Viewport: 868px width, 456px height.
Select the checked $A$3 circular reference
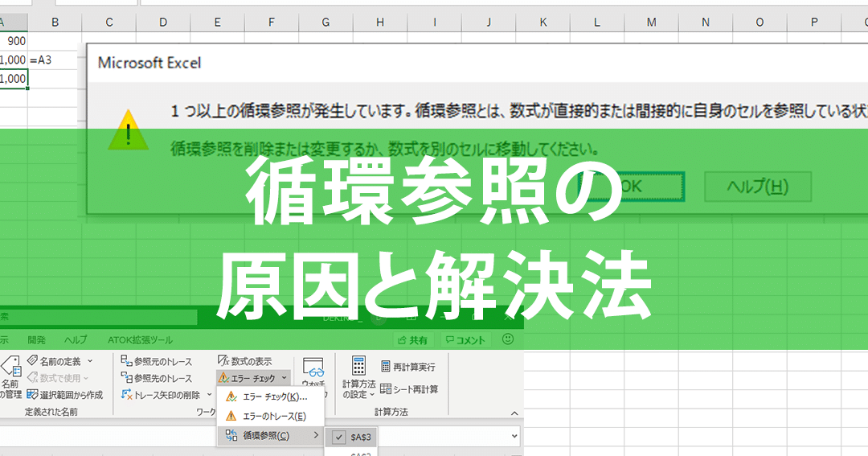click(352, 436)
